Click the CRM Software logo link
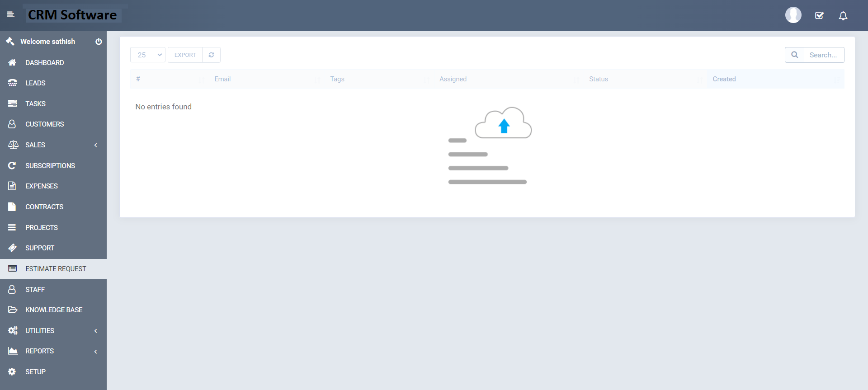The width and height of the screenshot is (868, 390). (x=72, y=15)
